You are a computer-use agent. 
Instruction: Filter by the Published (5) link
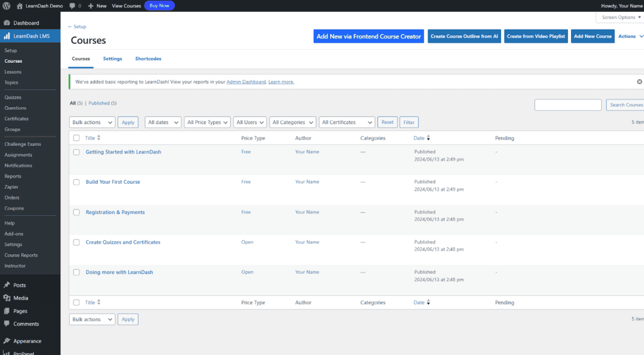[103, 103]
